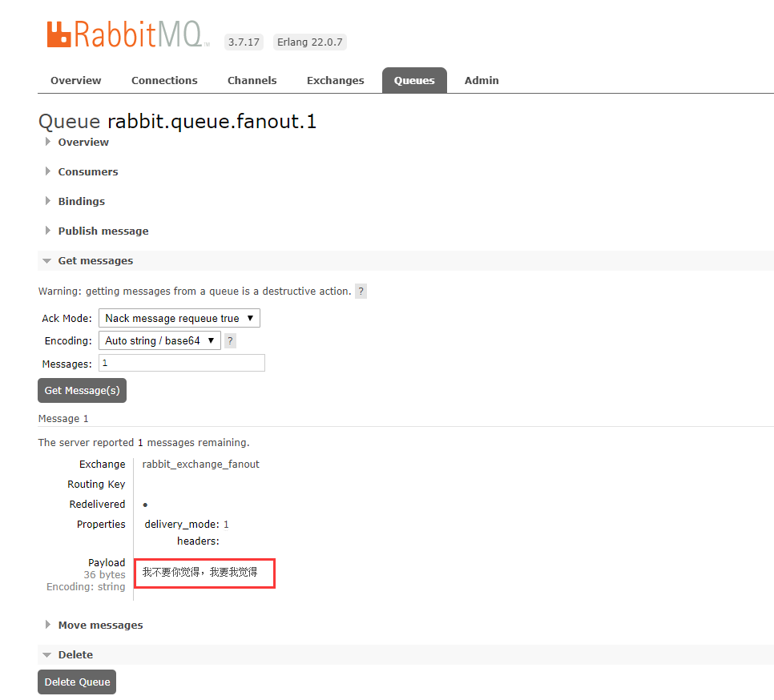Screen dimensions: 774x700
Task: Click the 'Encoding: string' payload label
Action: [86, 586]
